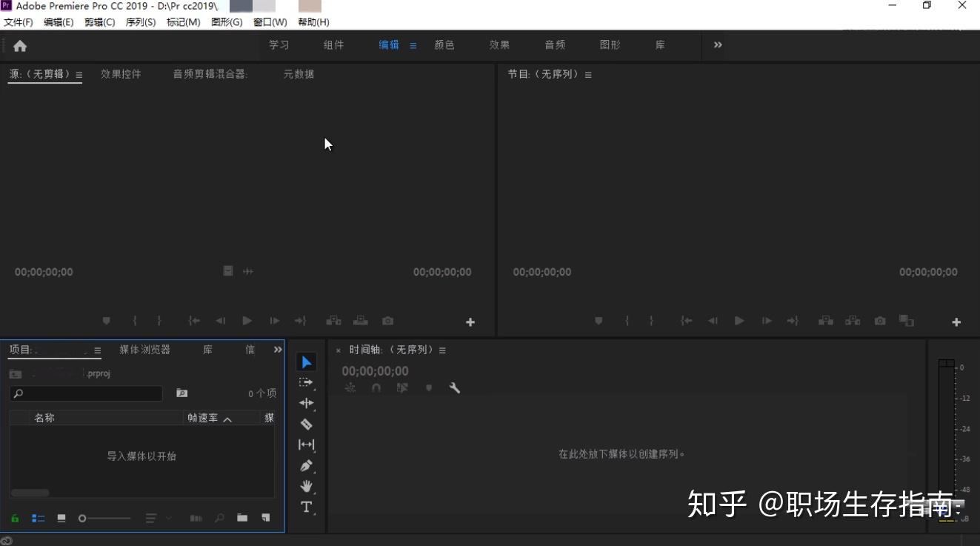Select the Slip tool
The image size is (980, 546).
click(x=307, y=445)
